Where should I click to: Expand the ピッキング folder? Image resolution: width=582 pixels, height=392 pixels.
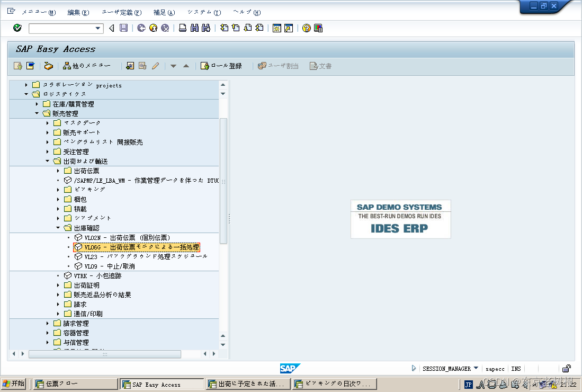[x=58, y=190]
